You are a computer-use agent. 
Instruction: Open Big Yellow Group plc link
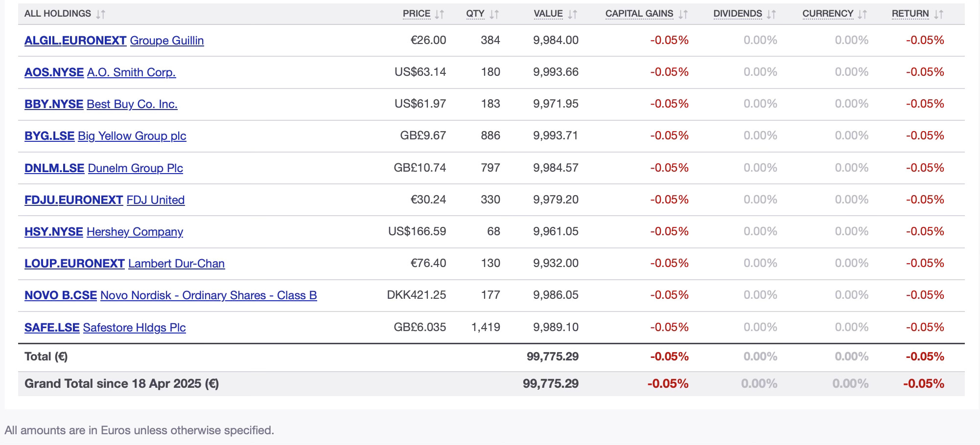click(132, 136)
